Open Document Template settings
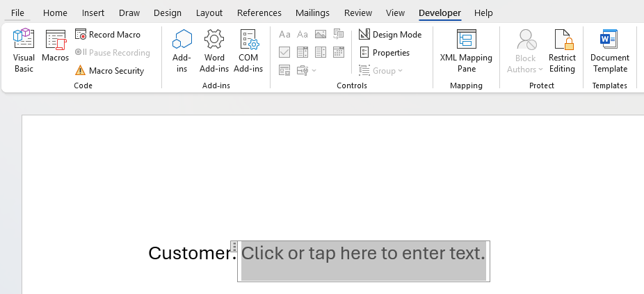This screenshot has height=294, width=644. point(609,51)
